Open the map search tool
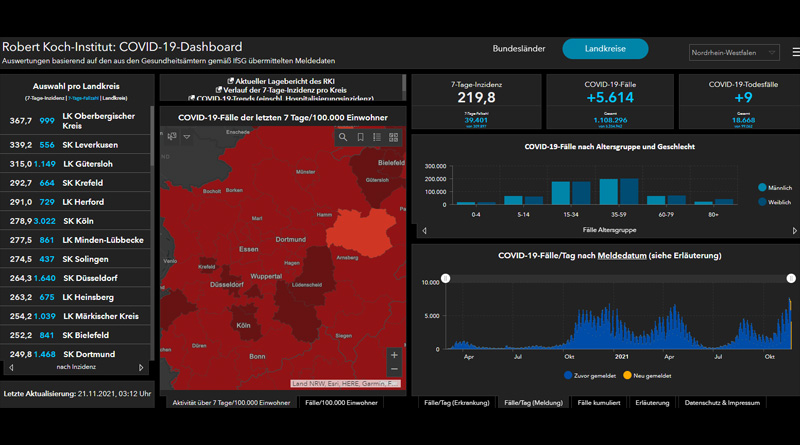 click(343, 137)
